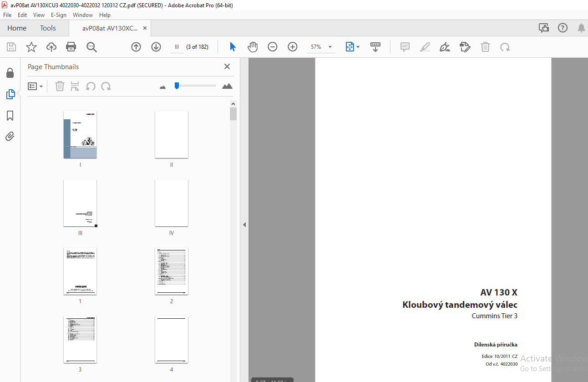
Task: Expand the fit page options dropdown arrow
Action: 358,47
